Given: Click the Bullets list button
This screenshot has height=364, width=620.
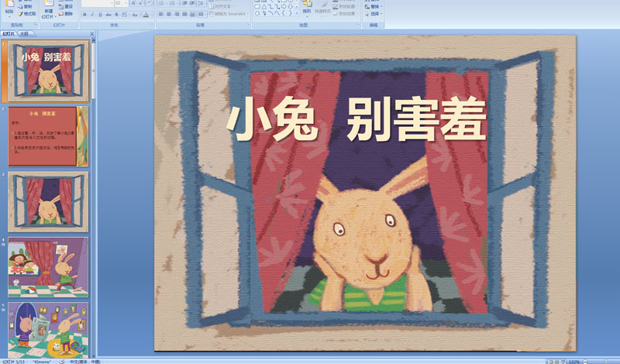Looking at the screenshot, I should (x=161, y=3).
